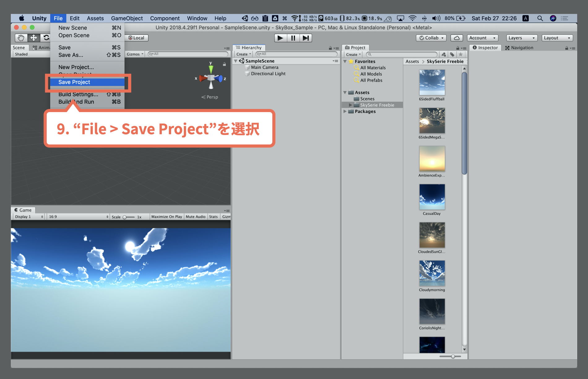This screenshot has height=379, width=588.
Task: Click Search by Type icon in Project
Action: tap(444, 54)
